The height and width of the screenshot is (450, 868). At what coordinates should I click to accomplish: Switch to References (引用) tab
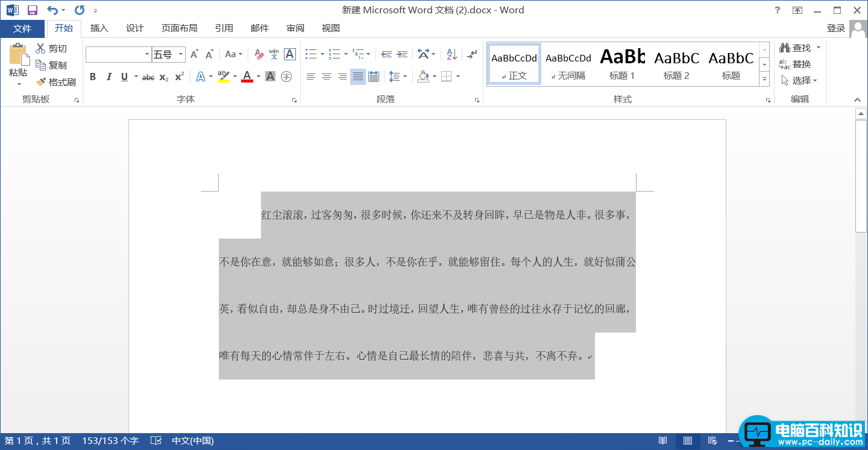[x=224, y=28]
